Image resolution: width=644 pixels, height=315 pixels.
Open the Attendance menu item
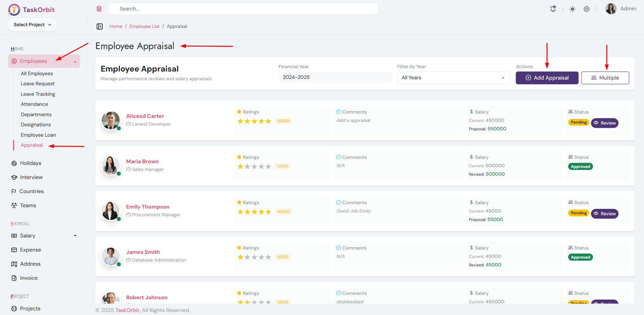[x=34, y=104]
